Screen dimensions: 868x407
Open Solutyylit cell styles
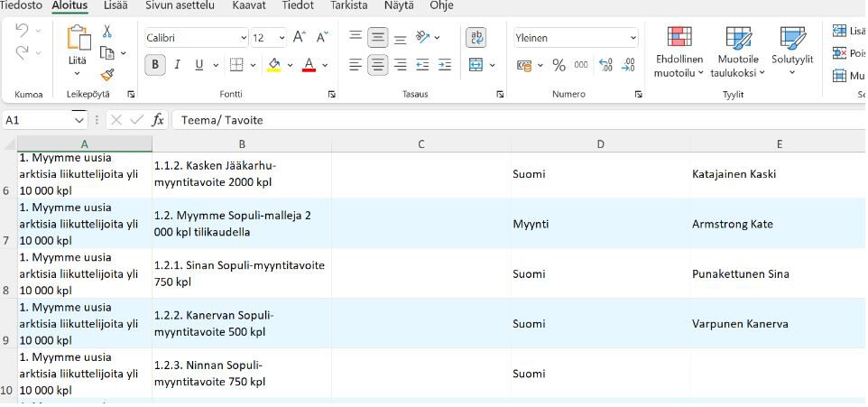[x=792, y=52]
